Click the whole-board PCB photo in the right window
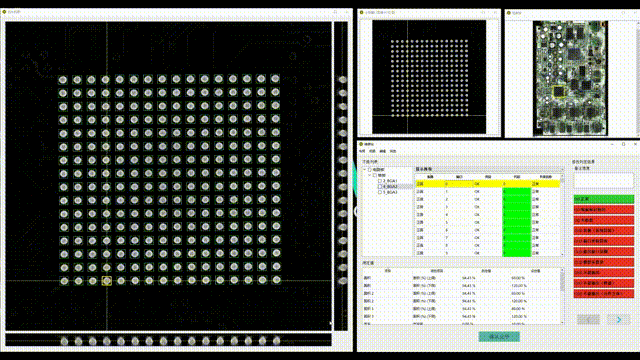 [570, 78]
